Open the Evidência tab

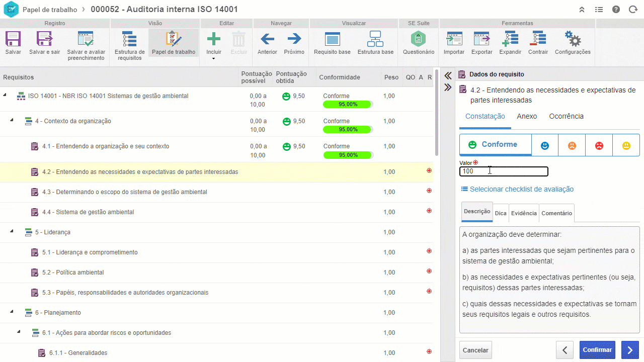[x=524, y=213]
